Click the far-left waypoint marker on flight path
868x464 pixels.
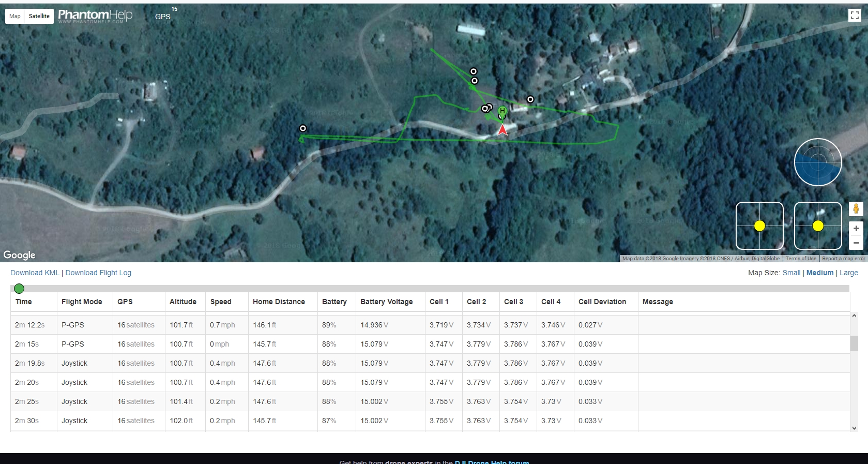point(303,128)
